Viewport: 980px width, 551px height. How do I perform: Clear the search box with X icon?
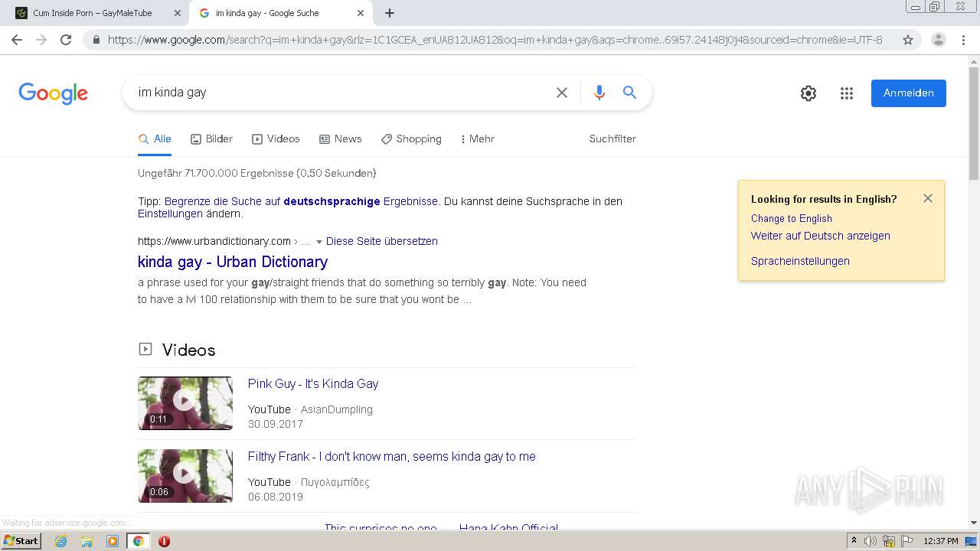pyautogui.click(x=562, y=93)
